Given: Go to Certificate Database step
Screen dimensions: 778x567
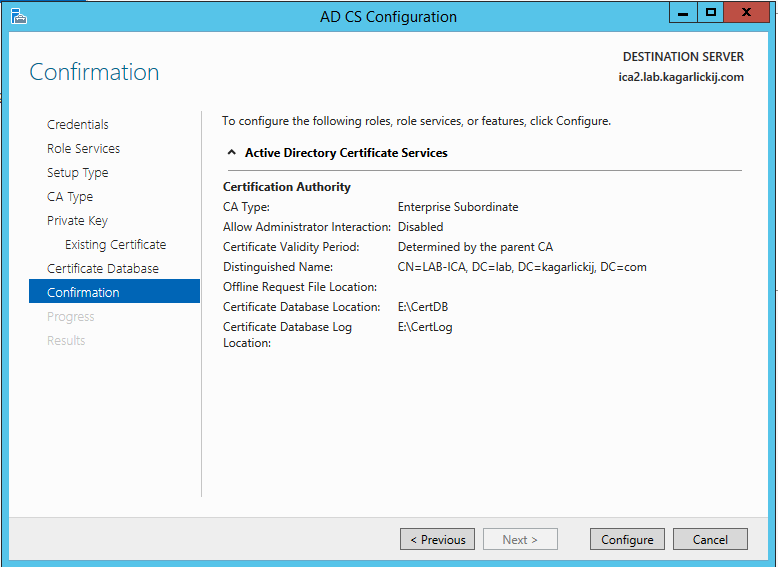Looking at the screenshot, I should 103,269.
